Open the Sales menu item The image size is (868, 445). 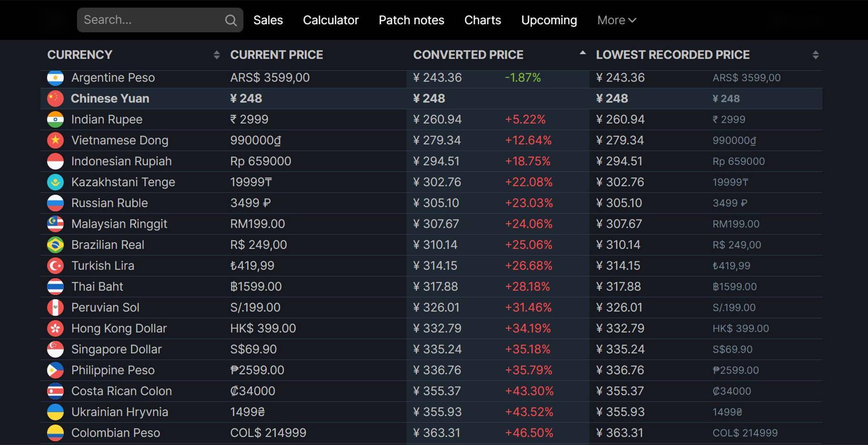point(268,20)
